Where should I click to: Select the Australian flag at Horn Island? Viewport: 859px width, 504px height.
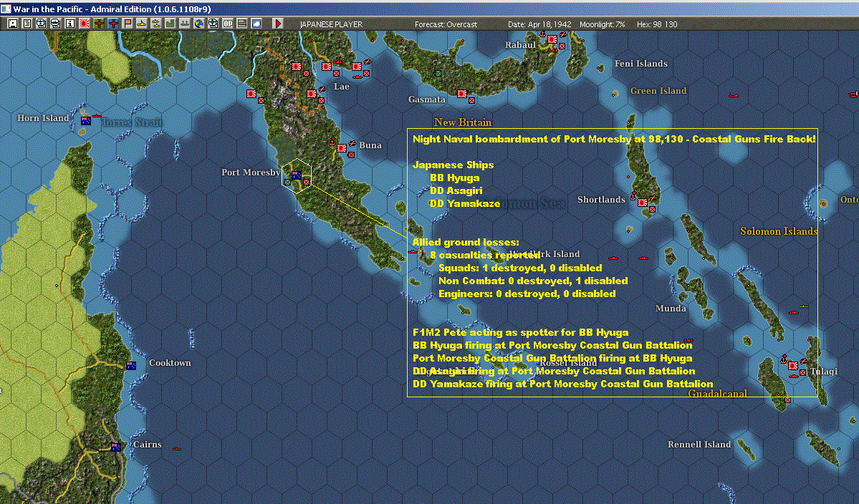point(86,121)
